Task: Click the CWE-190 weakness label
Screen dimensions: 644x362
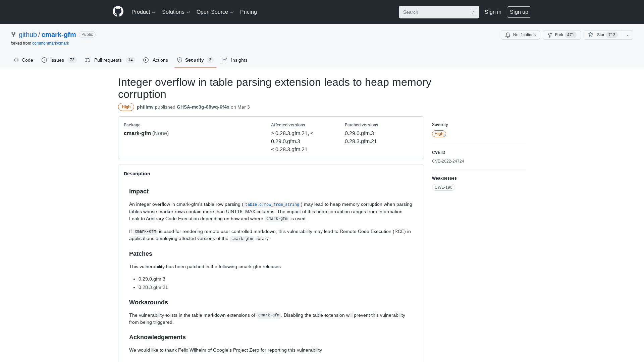Action: click(x=443, y=187)
